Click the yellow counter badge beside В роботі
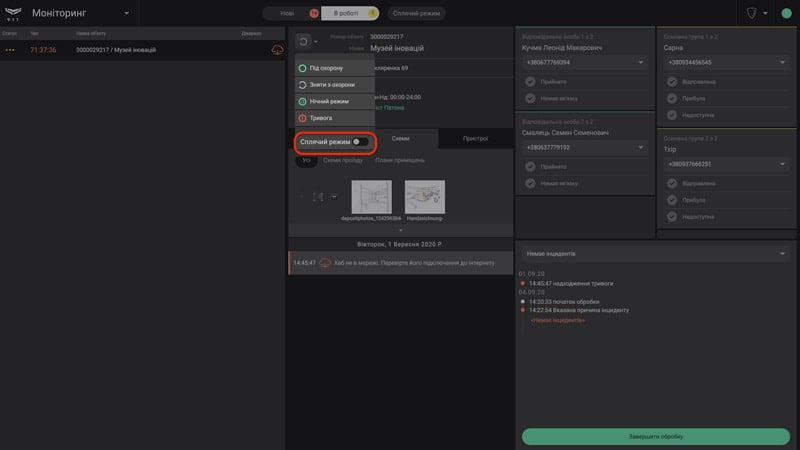The width and height of the screenshot is (800, 450). pyautogui.click(x=373, y=13)
